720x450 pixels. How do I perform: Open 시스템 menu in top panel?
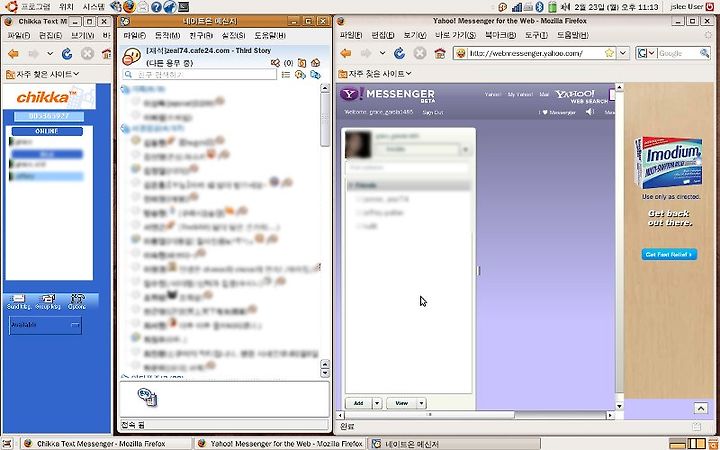(94, 7)
